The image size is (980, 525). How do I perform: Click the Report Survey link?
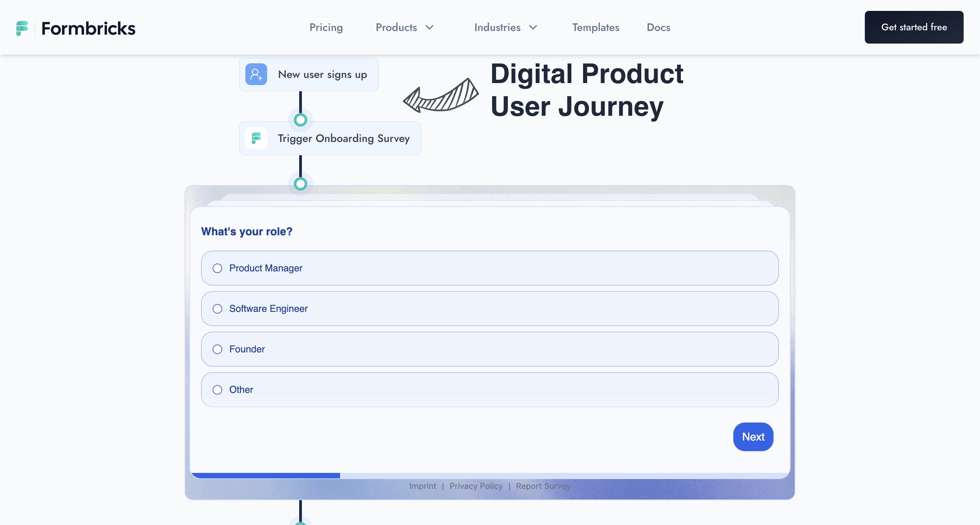(x=543, y=486)
